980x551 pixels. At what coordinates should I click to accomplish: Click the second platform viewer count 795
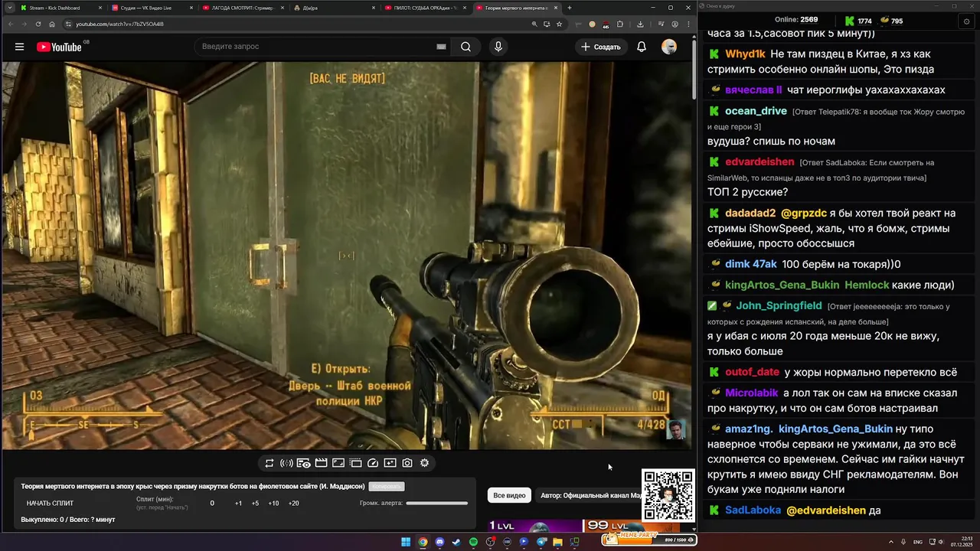[x=897, y=21]
